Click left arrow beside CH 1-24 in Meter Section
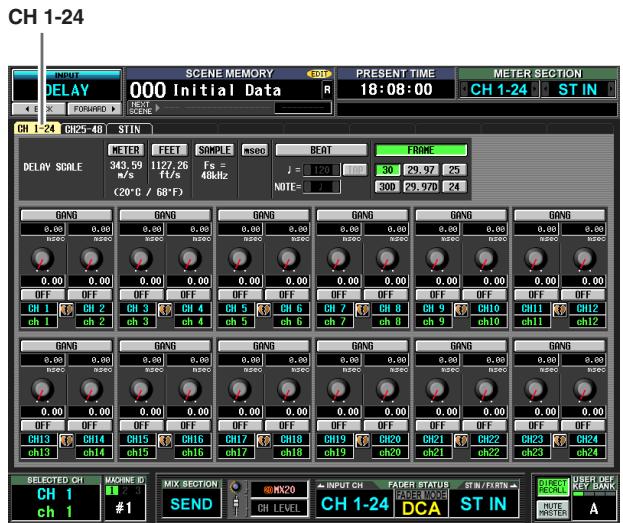 click(464, 89)
